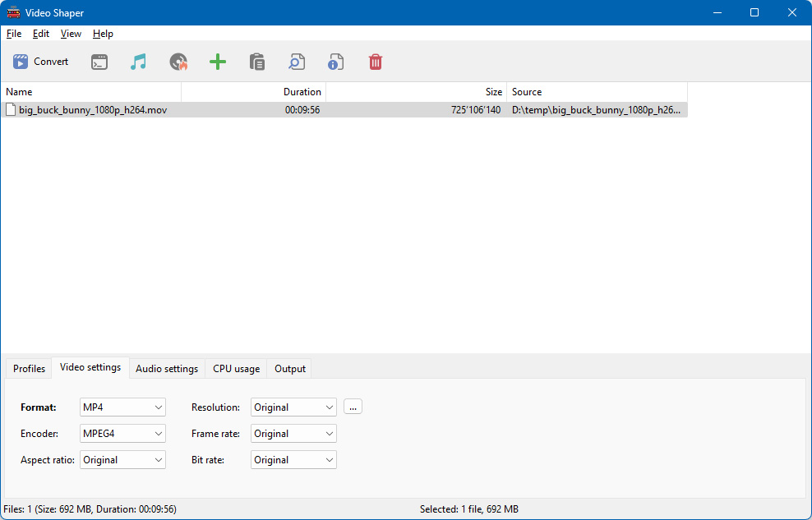The width and height of the screenshot is (812, 520).
Task: Click the file icon beside big_buck_bunny_1080p_h264.mov
Action: point(11,110)
